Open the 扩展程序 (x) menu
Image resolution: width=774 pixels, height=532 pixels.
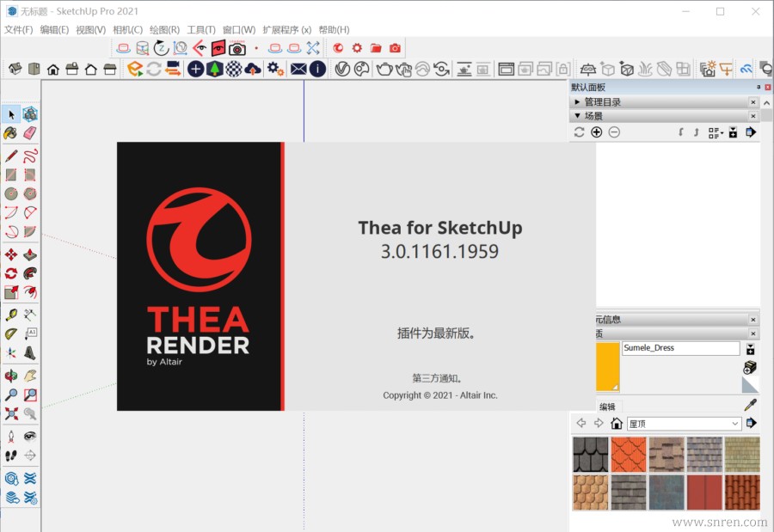click(x=287, y=30)
